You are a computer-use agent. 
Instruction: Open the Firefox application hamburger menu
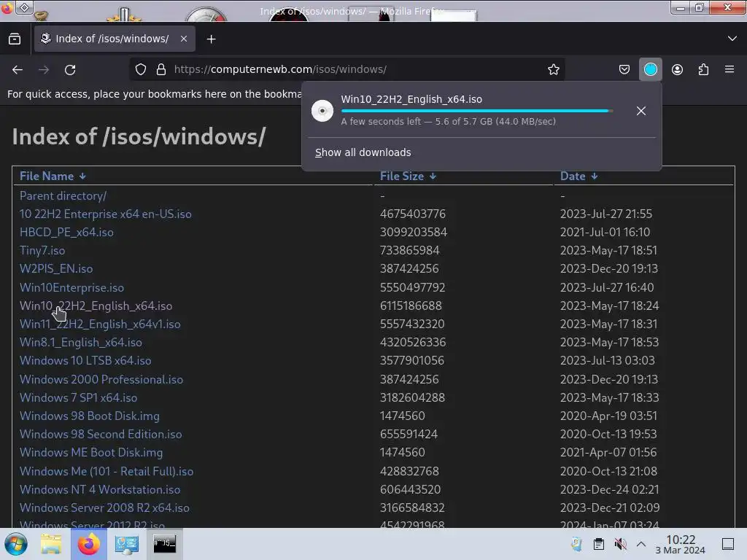click(729, 69)
